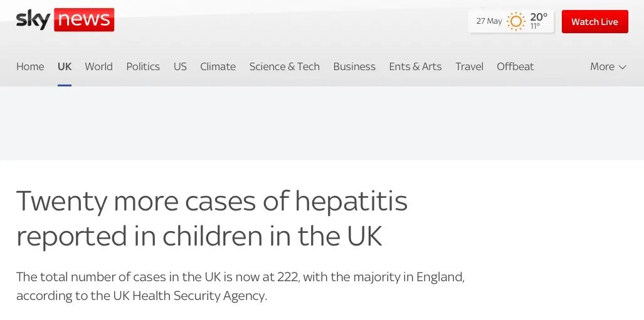Navigate to the Travel section
644x320 pixels.
point(469,66)
